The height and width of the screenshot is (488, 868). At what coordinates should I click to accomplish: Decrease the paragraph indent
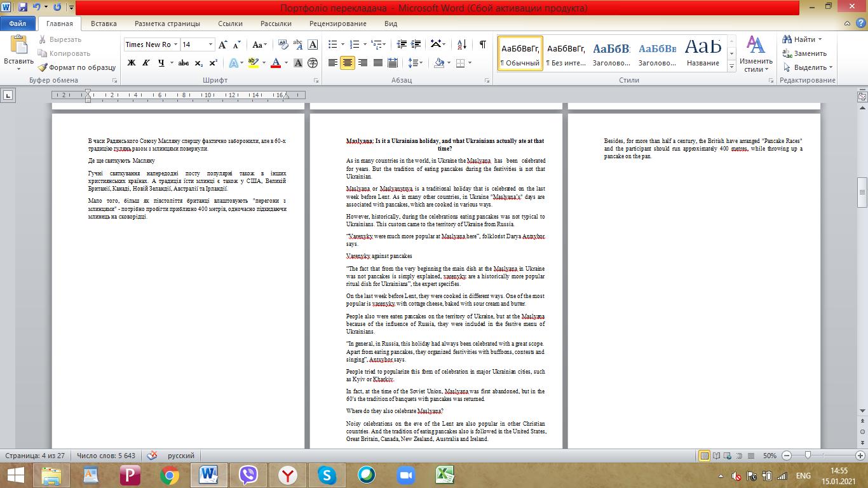pyautogui.click(x=402, y=44)
